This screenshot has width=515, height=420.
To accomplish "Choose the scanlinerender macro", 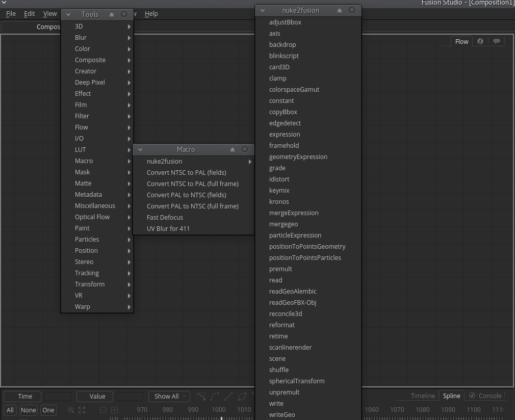I will click(x=308, y=348).
